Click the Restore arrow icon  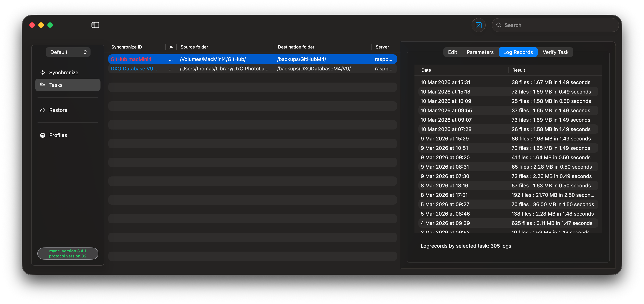42,110
